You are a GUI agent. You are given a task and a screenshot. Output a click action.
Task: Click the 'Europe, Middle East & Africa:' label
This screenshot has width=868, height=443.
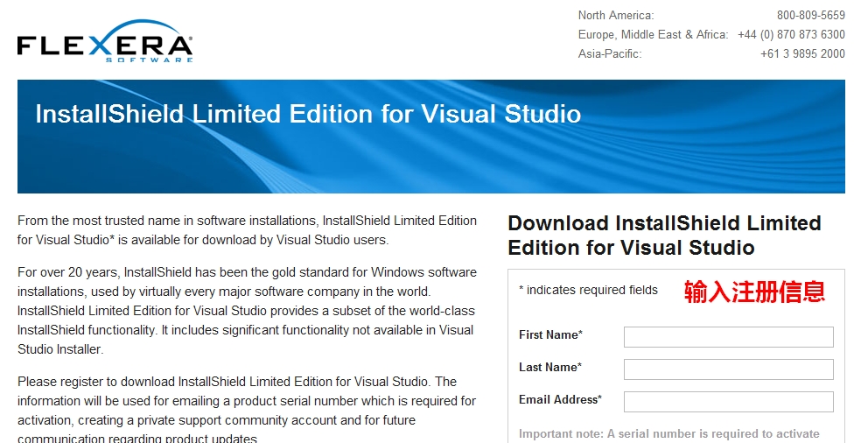654,34
